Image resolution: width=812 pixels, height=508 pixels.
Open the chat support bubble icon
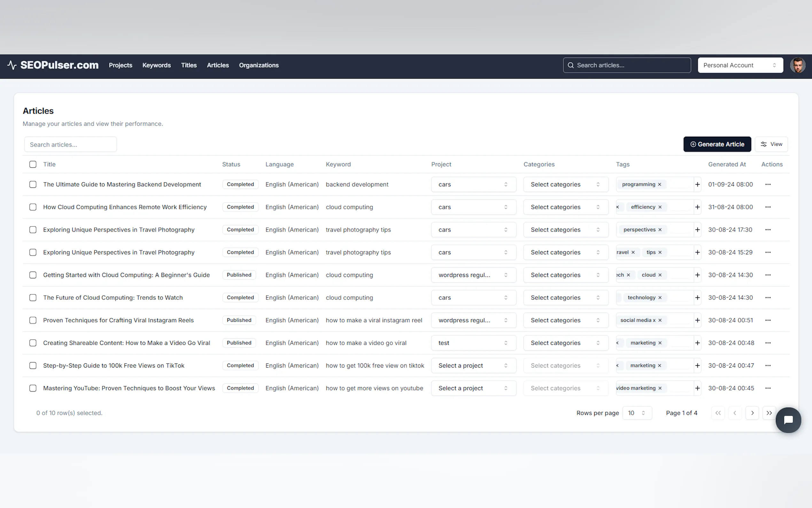click(x=788, y=420)
